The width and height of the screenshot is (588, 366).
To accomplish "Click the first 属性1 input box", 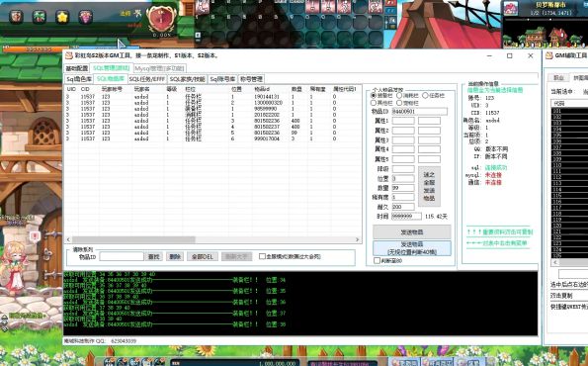I will coord(403,121).
